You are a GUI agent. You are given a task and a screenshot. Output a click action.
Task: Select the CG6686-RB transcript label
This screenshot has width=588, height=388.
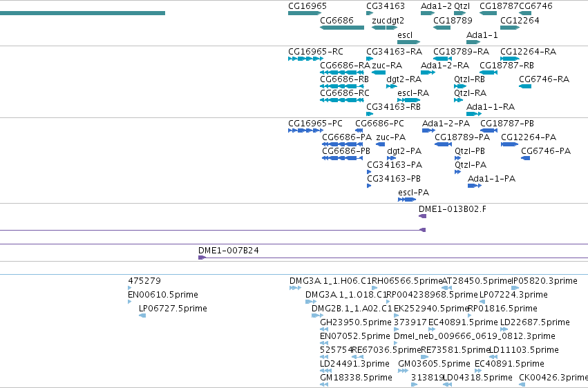click(344, 79)
